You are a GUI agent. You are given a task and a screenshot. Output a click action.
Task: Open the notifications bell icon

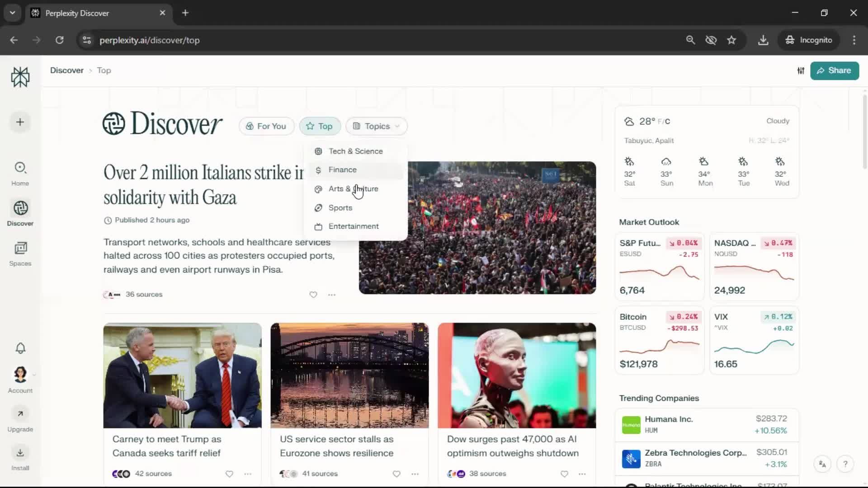[20, 348]
